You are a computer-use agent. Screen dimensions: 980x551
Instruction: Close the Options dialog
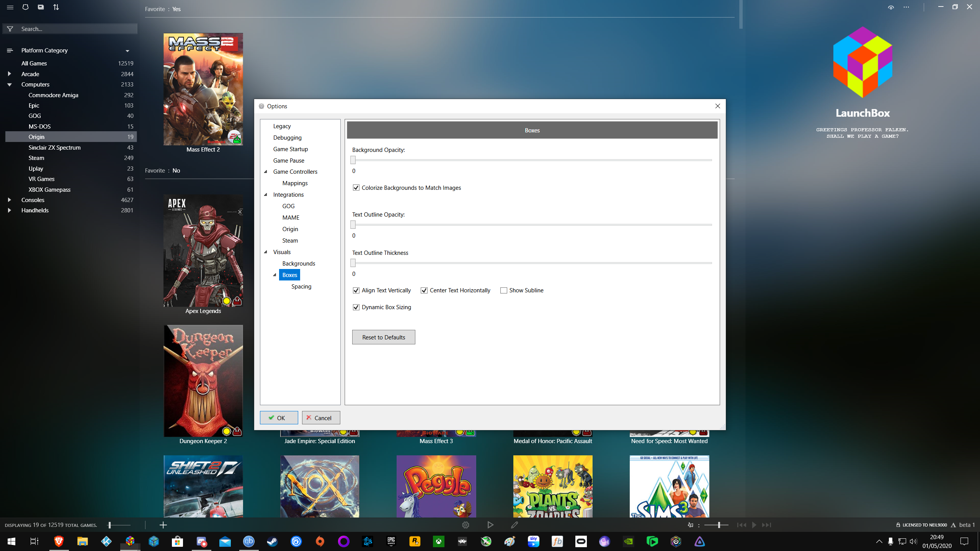point(718,106)
